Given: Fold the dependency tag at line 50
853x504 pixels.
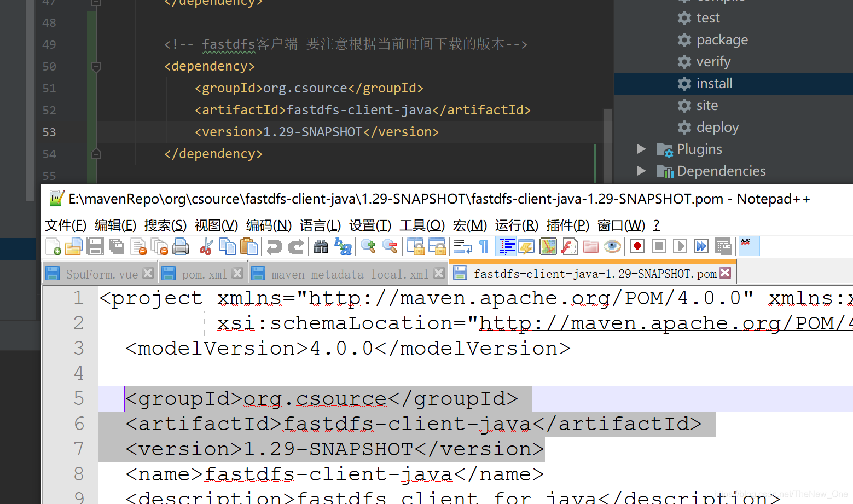Looking at the screenshot, I should pos(96,67).
